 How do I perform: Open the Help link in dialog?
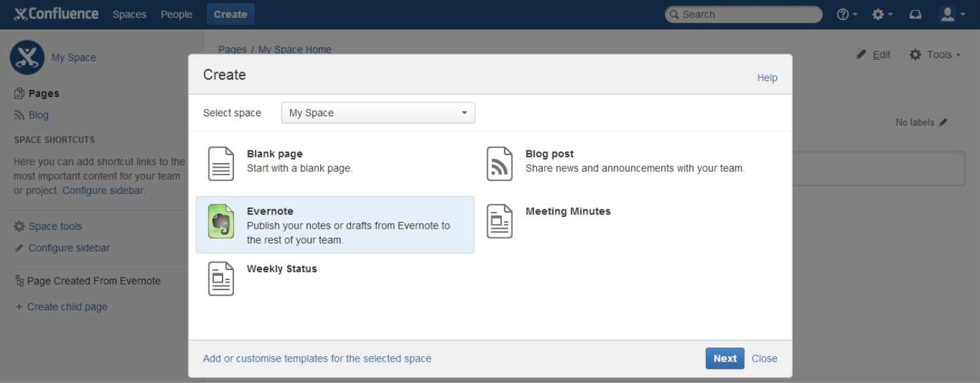click(x=767, y=78)
